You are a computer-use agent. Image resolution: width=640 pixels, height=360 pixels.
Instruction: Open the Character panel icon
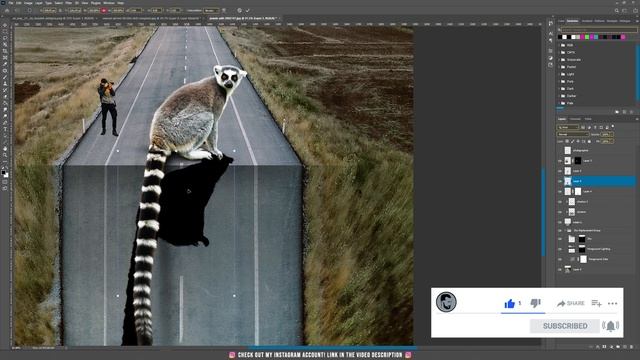click(x=551, y=33)
